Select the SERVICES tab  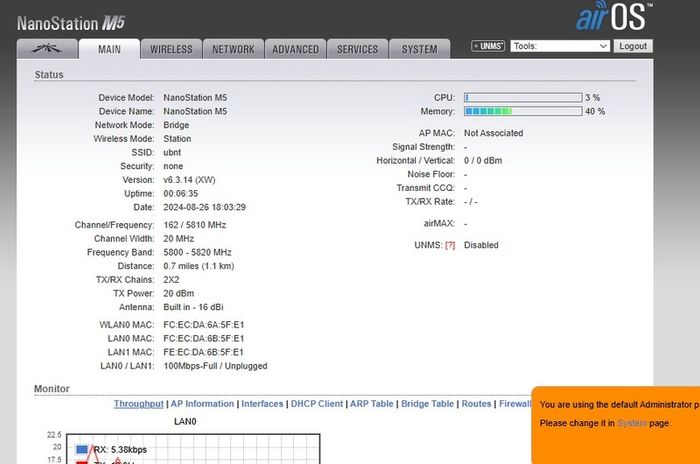[x=358, y=49]
